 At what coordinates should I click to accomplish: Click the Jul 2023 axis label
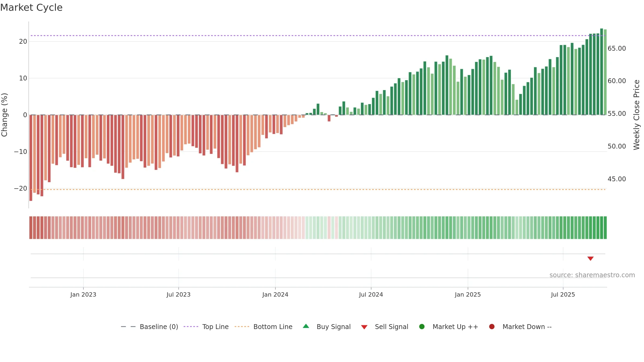pyautogui.click(x=178, y=295)
